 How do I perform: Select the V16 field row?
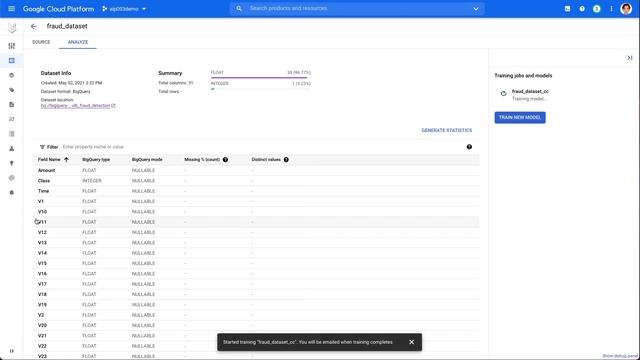click(256, 274)
